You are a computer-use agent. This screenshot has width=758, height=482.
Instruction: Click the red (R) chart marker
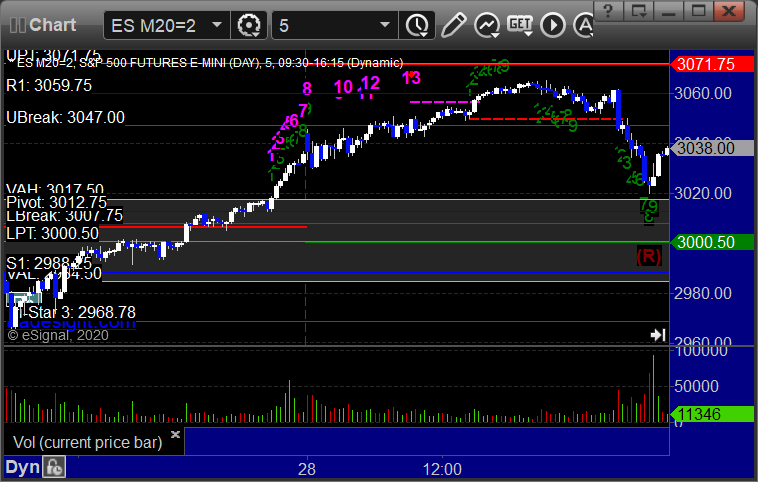pos(649,256)
